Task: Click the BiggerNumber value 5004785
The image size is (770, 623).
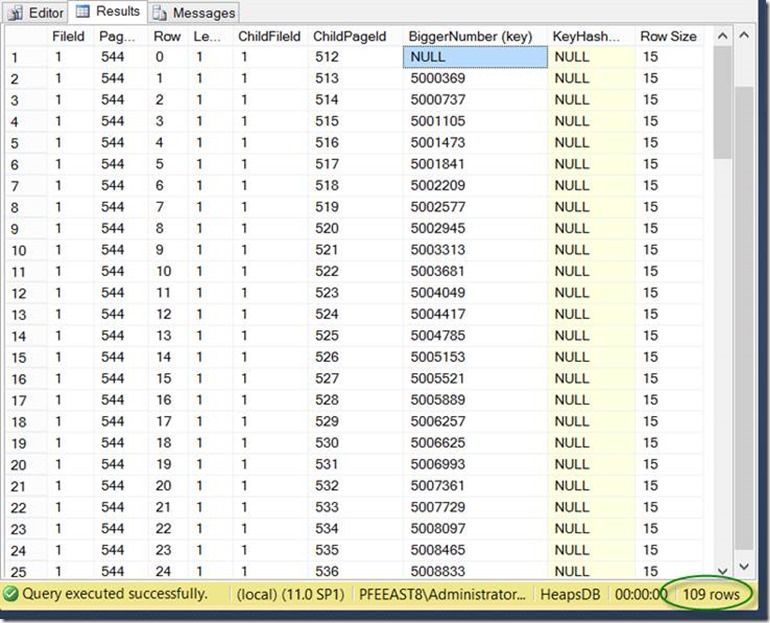Action: 438,336
